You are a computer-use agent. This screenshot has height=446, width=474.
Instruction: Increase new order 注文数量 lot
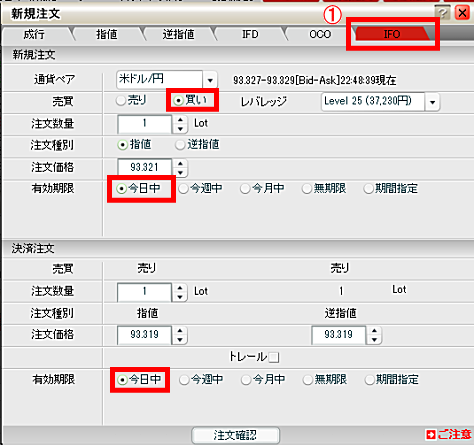[x=180, y=120]
